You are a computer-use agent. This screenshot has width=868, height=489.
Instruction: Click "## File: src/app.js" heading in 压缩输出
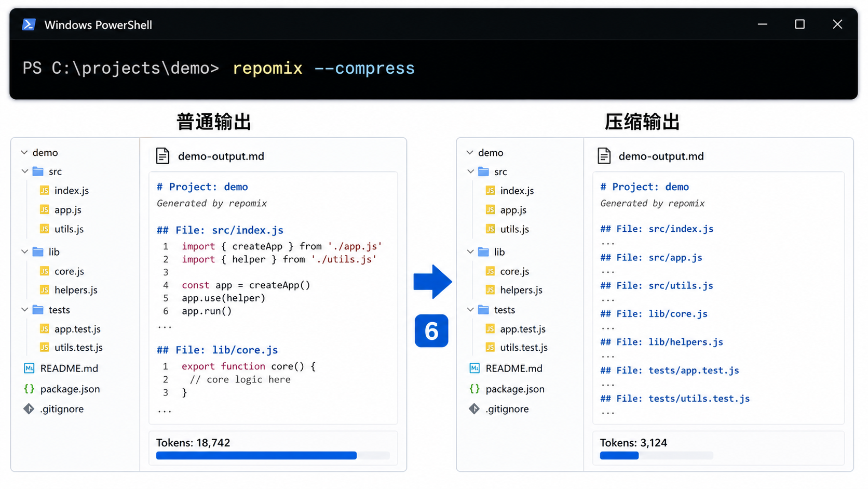(652, 258)
